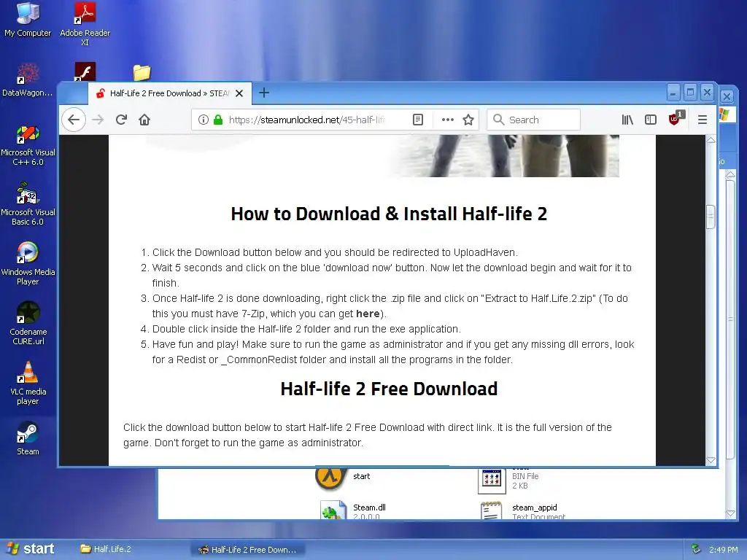Open Adobe Reader XI desktop shortcut
The height and width of the screenshot is (560, 747).
coord(85,24)
